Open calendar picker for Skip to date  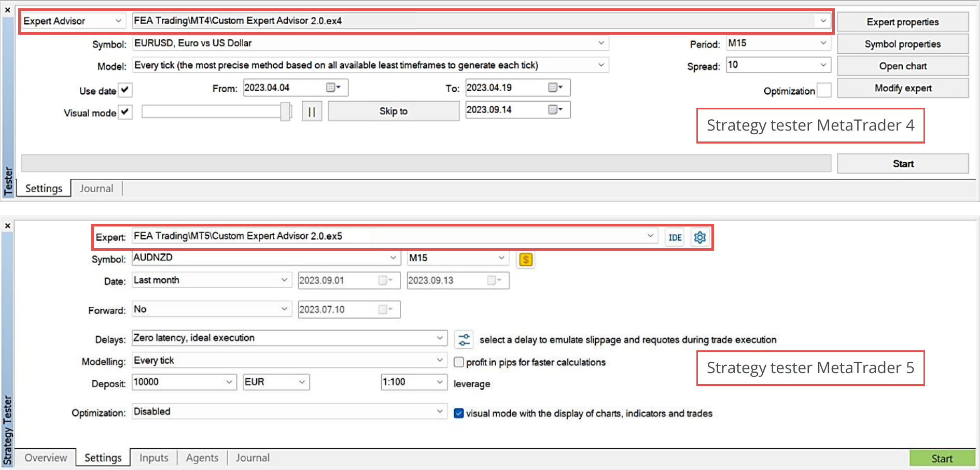[555, 109]
